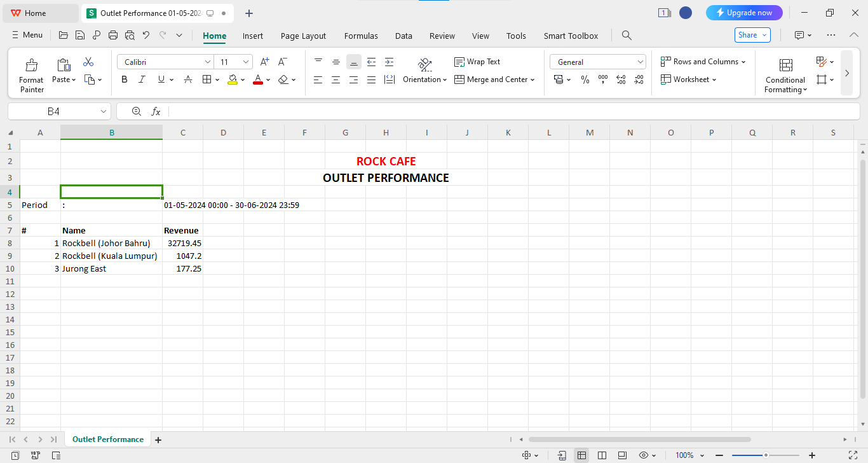Click the Upgrade now button
868x463 pixels.
point(744,13)
